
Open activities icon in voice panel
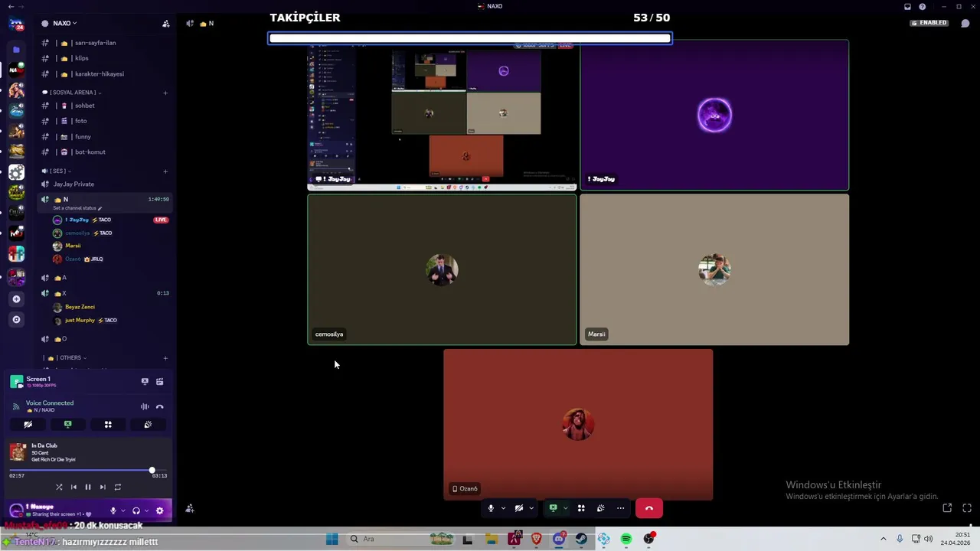[108, 425]
